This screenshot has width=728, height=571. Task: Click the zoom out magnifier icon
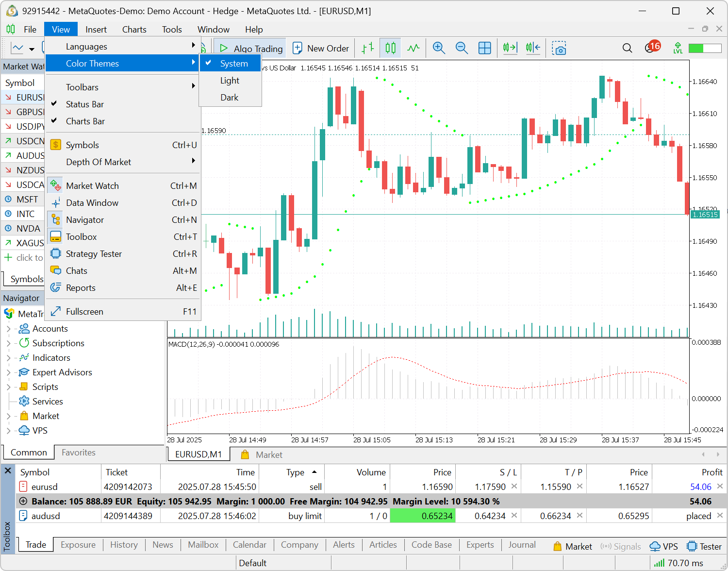pos(462,48)
